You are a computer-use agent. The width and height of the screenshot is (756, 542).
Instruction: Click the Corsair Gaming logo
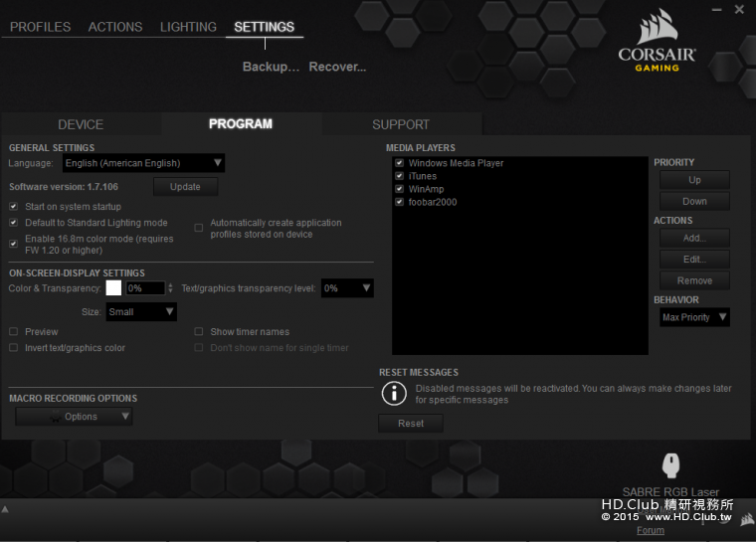point(658,42)
